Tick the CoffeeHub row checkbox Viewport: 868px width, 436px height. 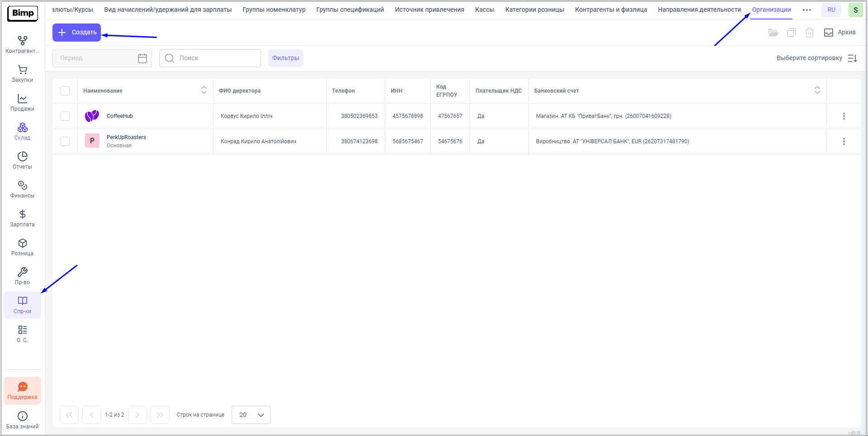[x=65, y=116]
